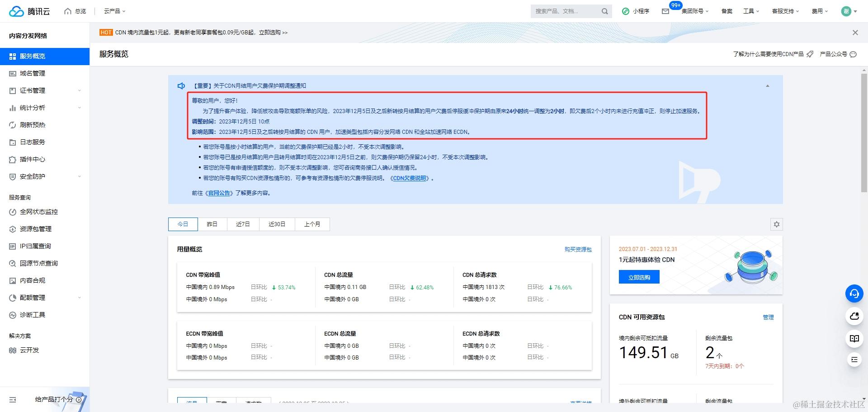The image size is (868, 412).
Task: Click the 插件中心 puzzle icon
Action: tap(13, 159)
